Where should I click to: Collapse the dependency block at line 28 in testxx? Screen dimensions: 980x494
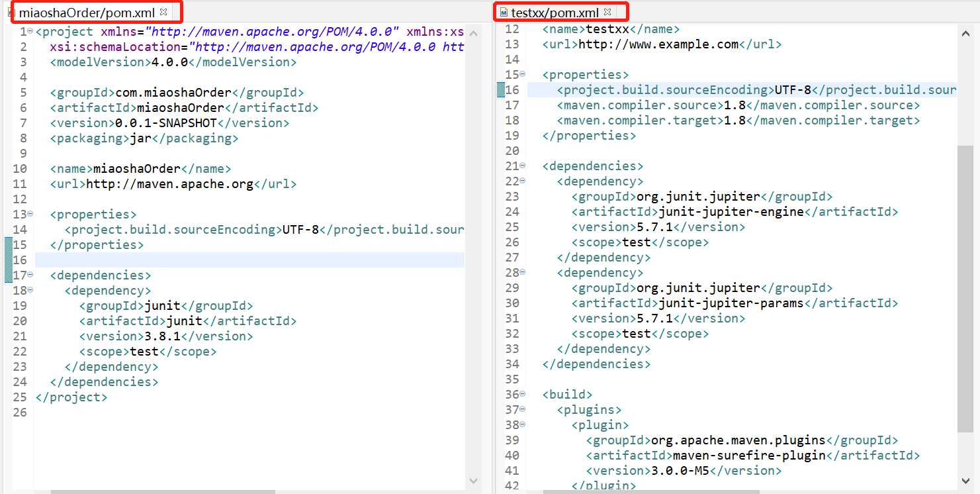click(523, 272)
